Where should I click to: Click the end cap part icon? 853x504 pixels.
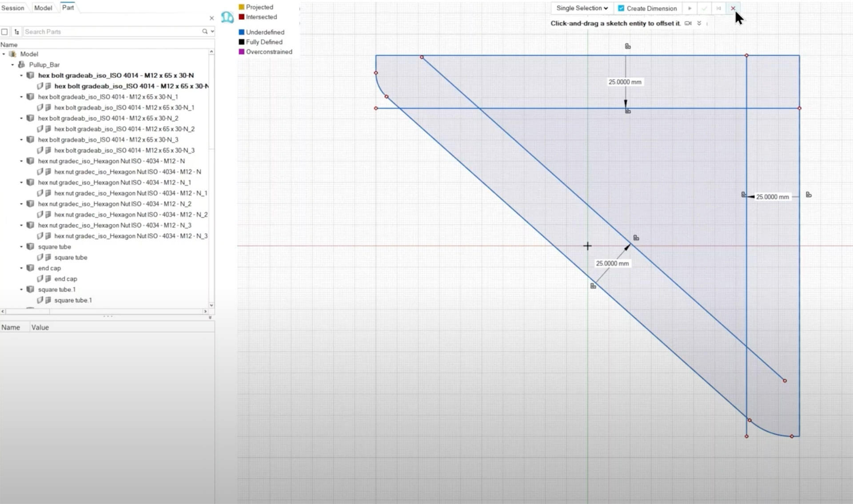pos(30,268)
